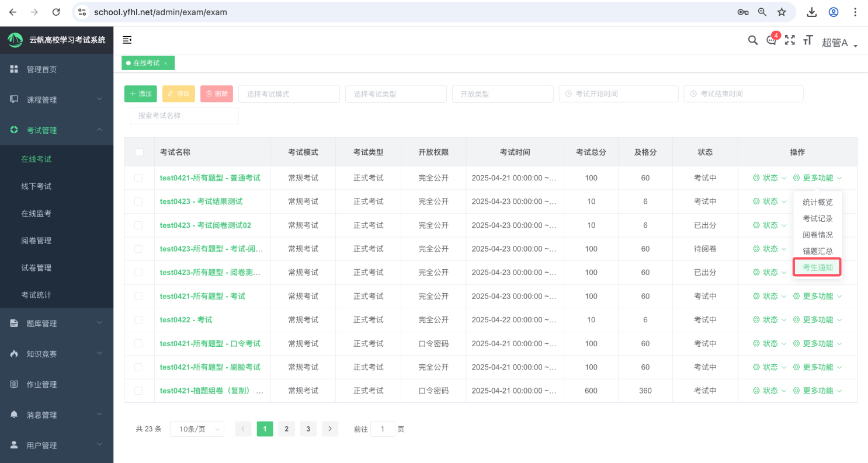Click the 题库管理 document icon
Viewport: 868px width, 463px height.
(14, 323)
